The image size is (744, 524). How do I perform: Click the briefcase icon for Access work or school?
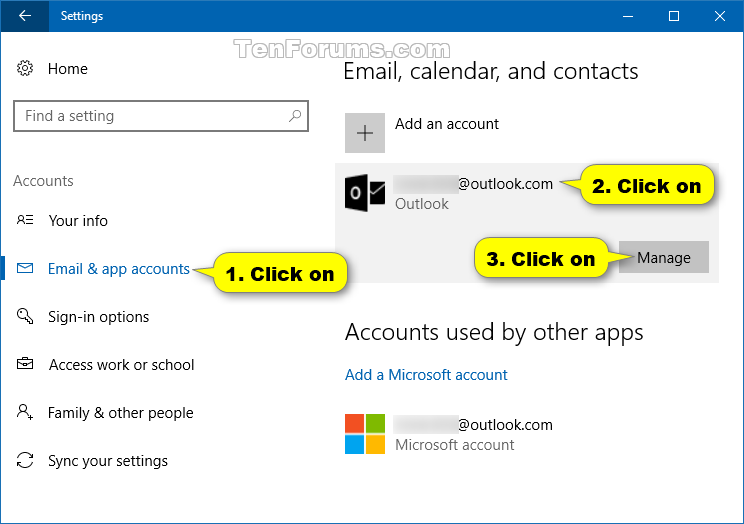click(25, 364)
